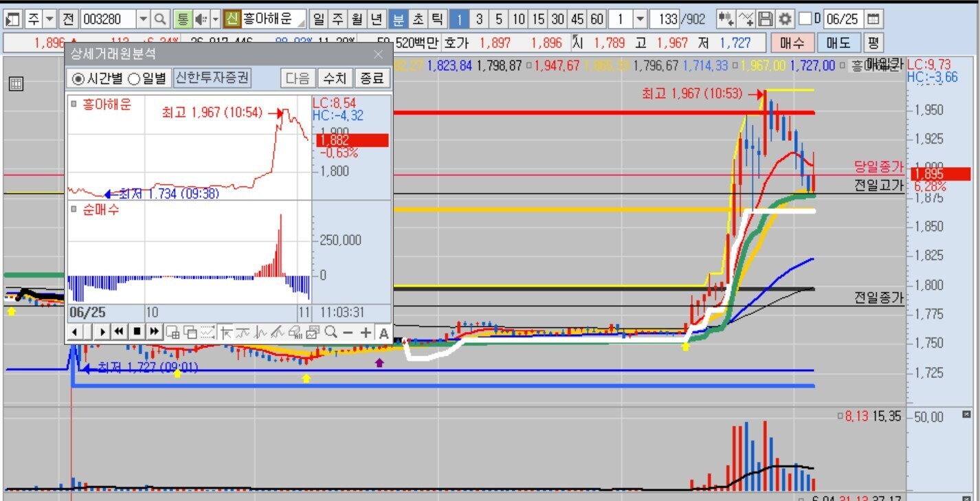Image resolution: width=980 pixels, height=501 pixels.
Task: Click the 전 (all) filter button
Action: click(69, 19)
